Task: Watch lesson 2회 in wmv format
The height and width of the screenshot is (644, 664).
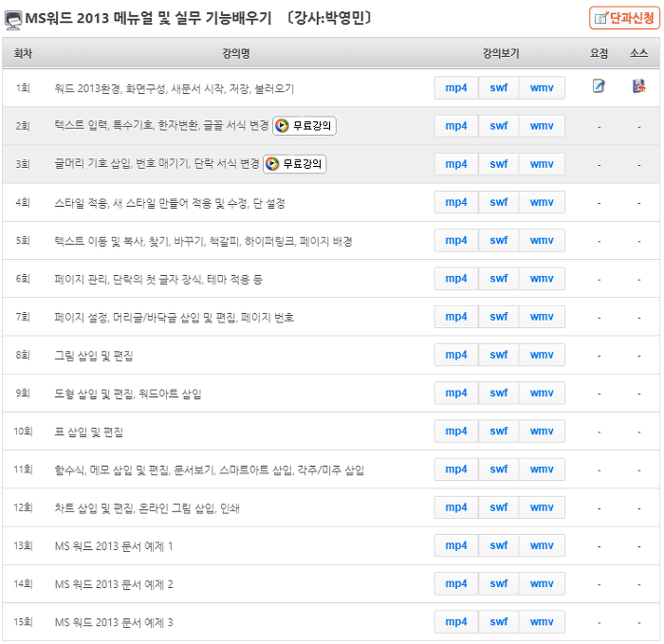Action: coord(542,126)
